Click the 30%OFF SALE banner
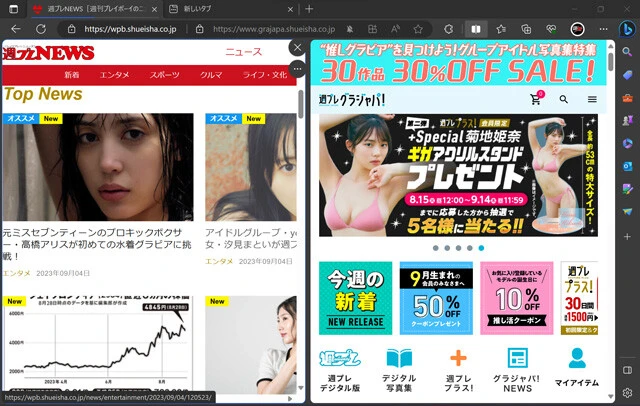This screenshot has width=640, height=406. coord(458,62)
